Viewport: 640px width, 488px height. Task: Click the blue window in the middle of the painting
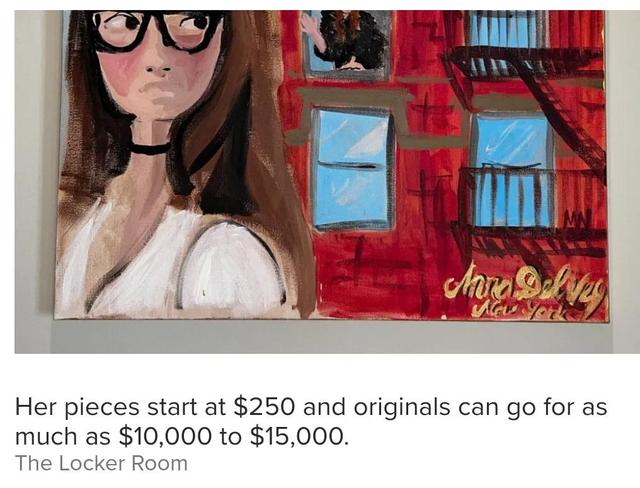pos(353,168)
